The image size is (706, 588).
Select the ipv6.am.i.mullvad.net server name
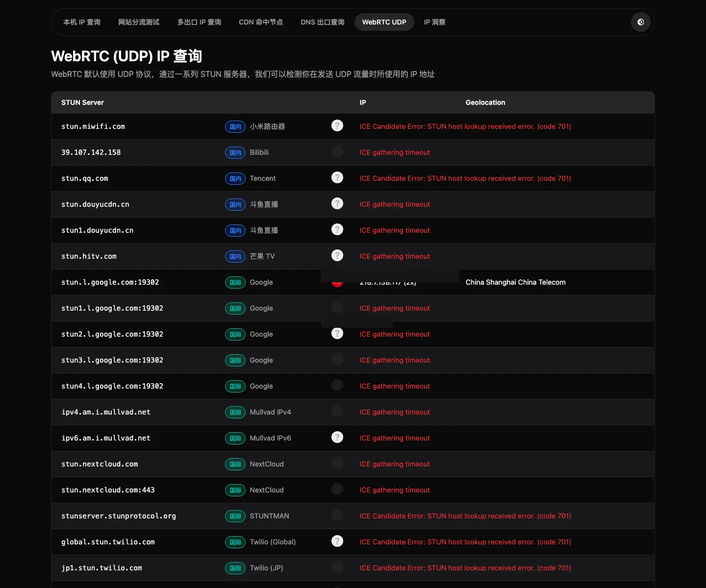click(x=106, y=438)
